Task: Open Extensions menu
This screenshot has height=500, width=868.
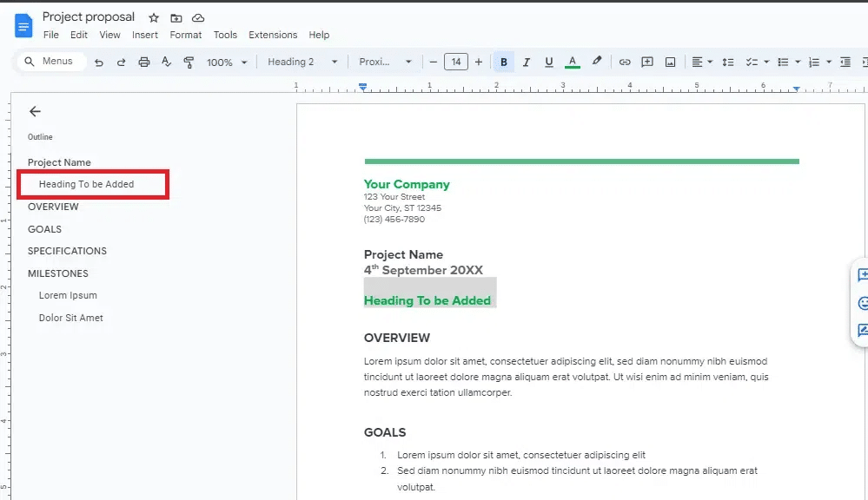Action: click(273, 35)
